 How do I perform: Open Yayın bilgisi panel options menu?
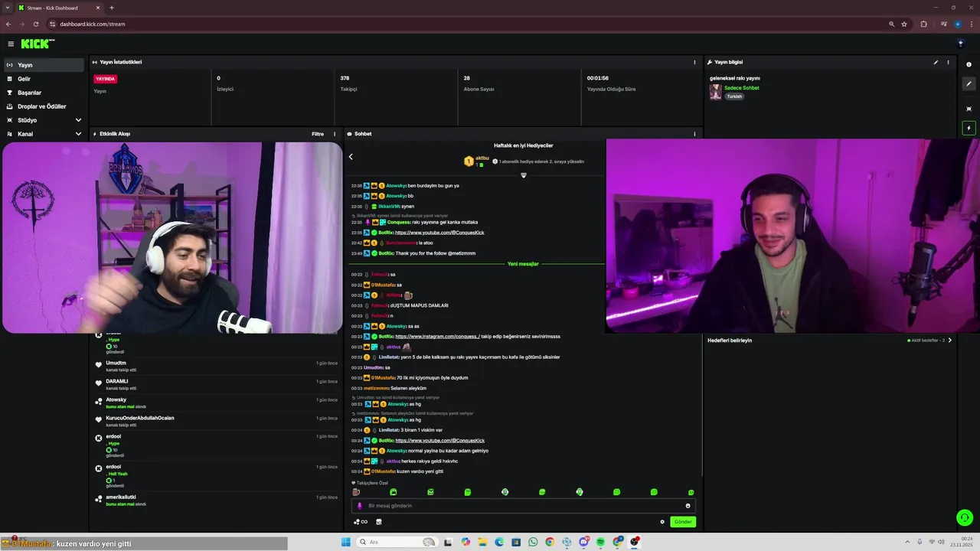(948, 62)
